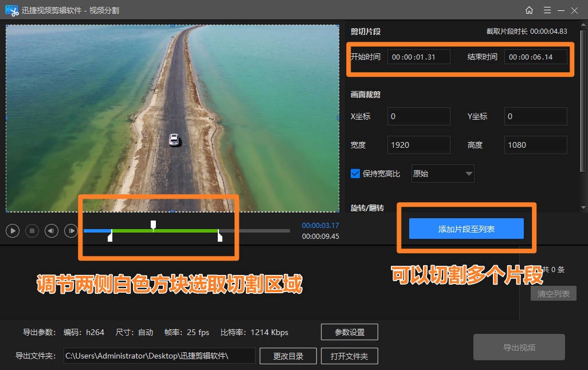
Task: Click the Stop playback icon
Action: (32, 231)
